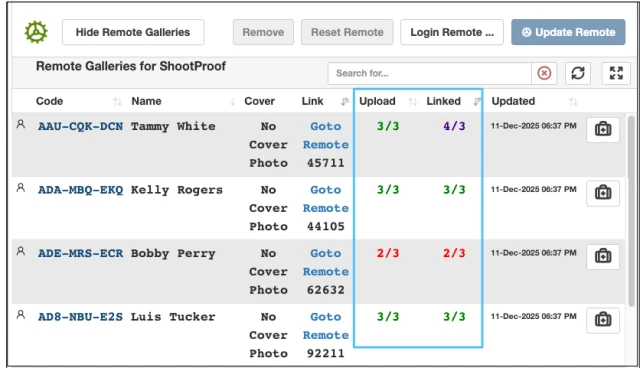Open Goto Remote link 62632

326,263
